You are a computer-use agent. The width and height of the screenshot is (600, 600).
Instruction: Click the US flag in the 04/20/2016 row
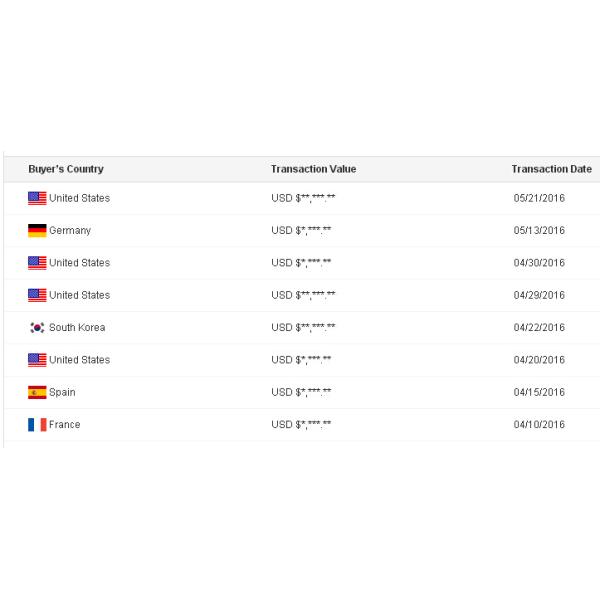tap(37, 360)
